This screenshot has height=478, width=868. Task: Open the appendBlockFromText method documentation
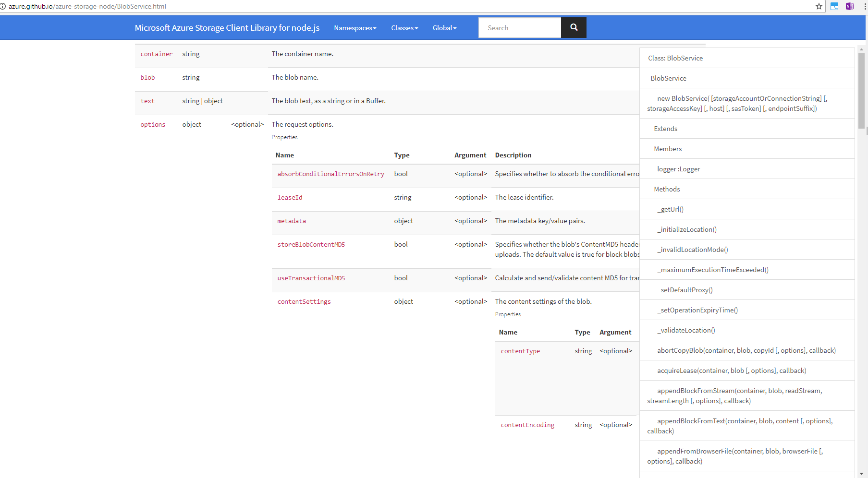(744, 421)
